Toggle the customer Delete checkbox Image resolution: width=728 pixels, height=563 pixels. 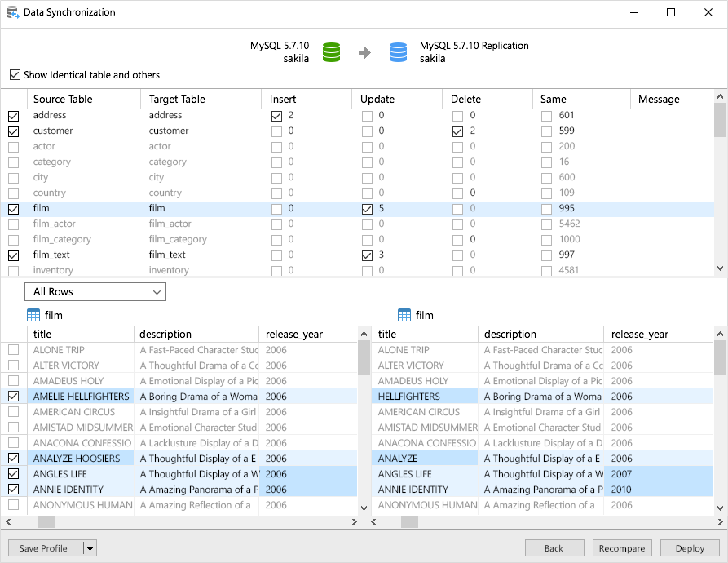(457, 131)
